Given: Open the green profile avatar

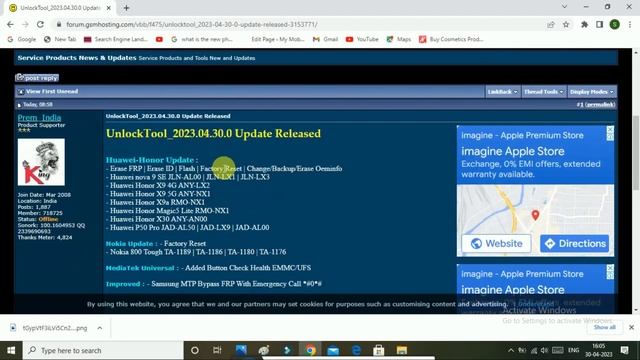Looking at the screenshot, I should 615,24.
